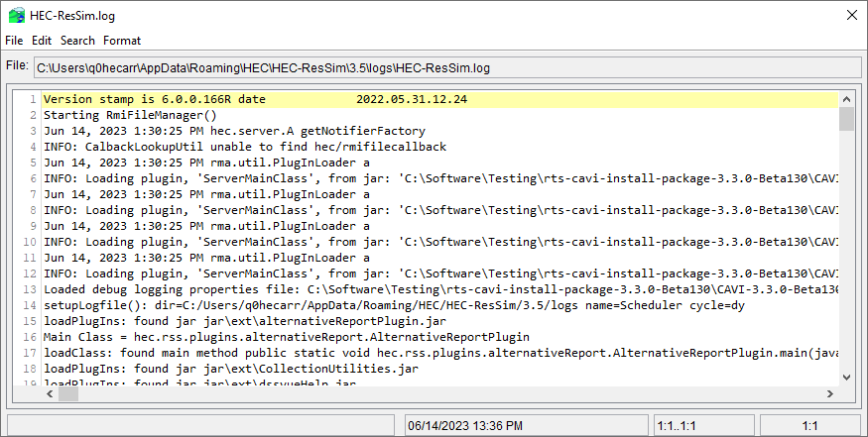
Task: Click line number 10 in gutter
Action: tap(30, 242)
